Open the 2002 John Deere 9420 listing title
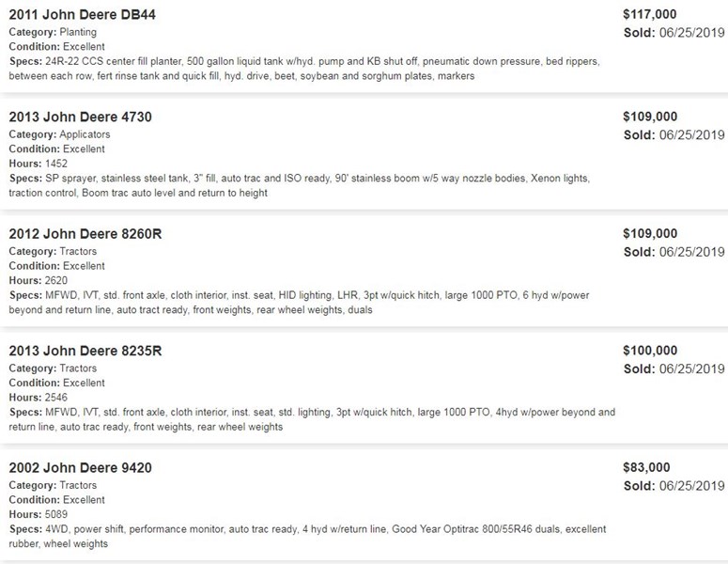Viewport: 728px width, 564px height. 81,468
